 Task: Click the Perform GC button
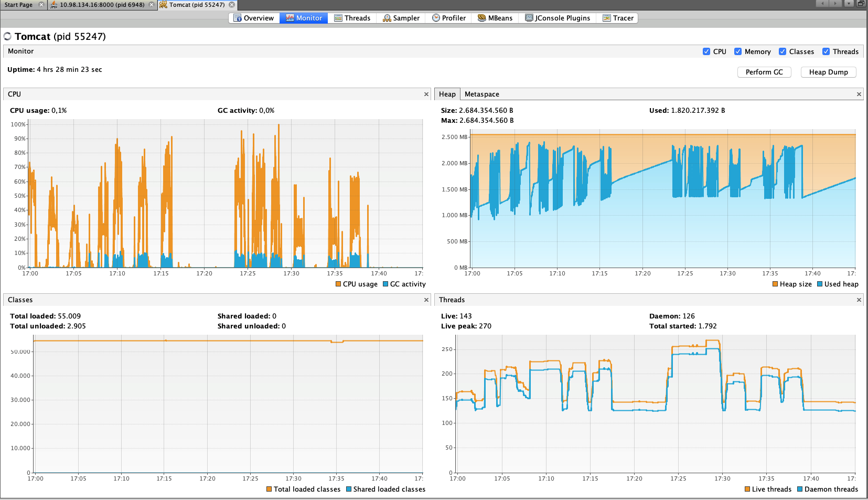(764, 72)
